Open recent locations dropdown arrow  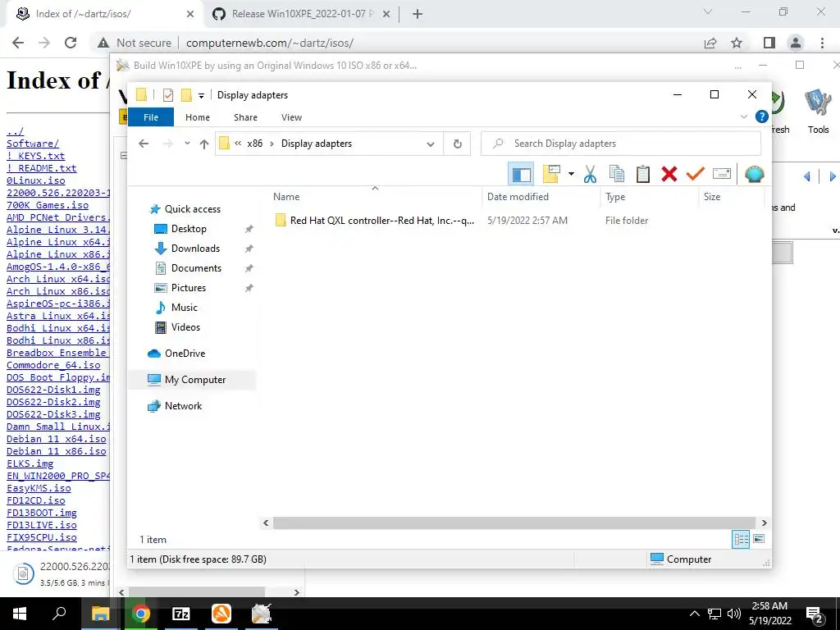pos(187,144)
